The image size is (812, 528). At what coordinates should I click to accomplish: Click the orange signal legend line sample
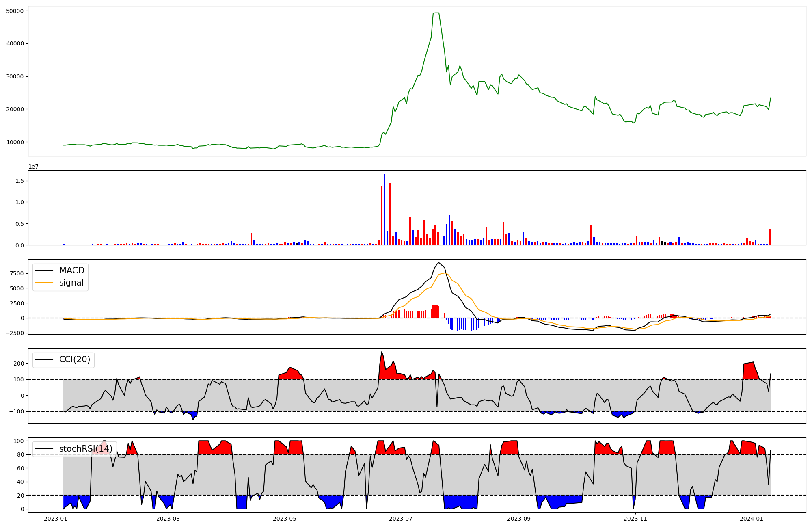point(44,283)
